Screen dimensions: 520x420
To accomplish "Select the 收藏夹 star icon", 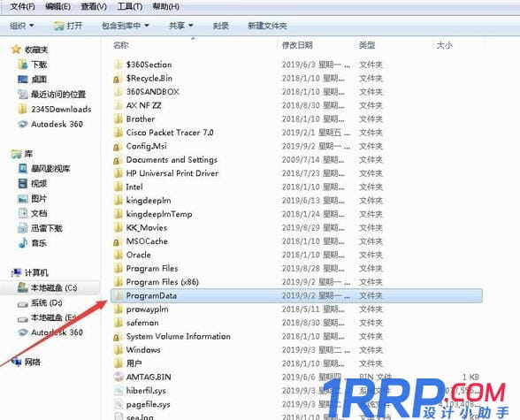I will click(16, 50).
